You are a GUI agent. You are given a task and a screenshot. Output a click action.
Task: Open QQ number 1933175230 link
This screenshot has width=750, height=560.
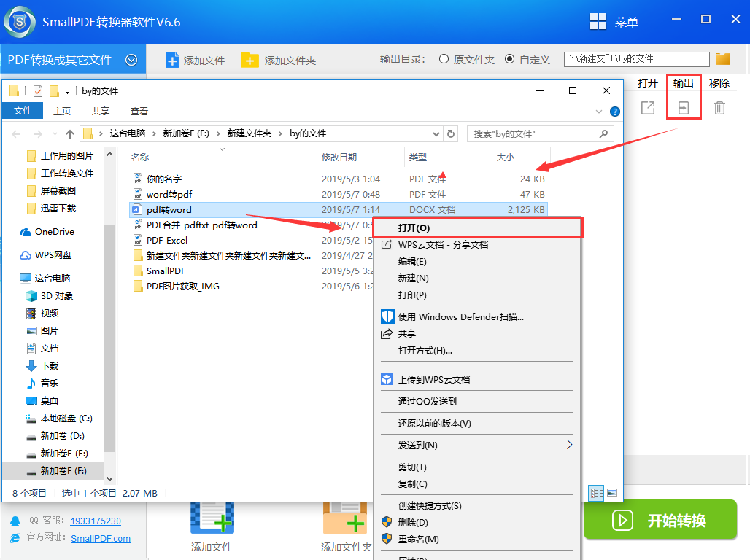click(x=96, y=521)
